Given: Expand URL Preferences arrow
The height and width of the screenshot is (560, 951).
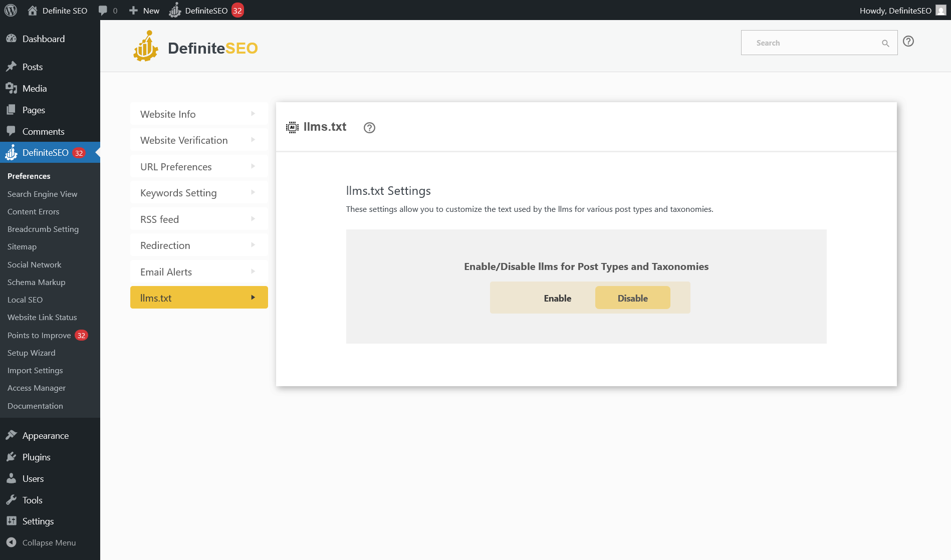Looking at the screenshot, I should coord(253,166).
